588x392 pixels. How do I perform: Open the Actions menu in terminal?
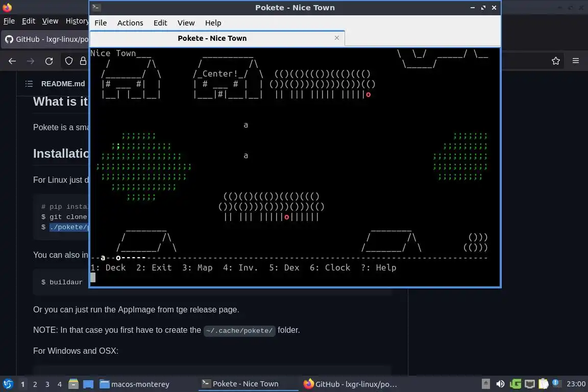[130, 23]
